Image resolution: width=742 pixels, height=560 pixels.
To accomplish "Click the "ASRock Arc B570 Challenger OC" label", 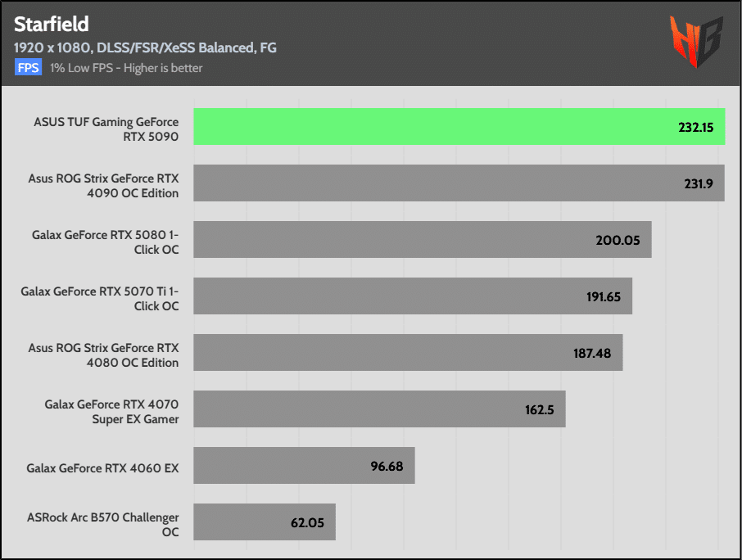I will coord(103,525).
